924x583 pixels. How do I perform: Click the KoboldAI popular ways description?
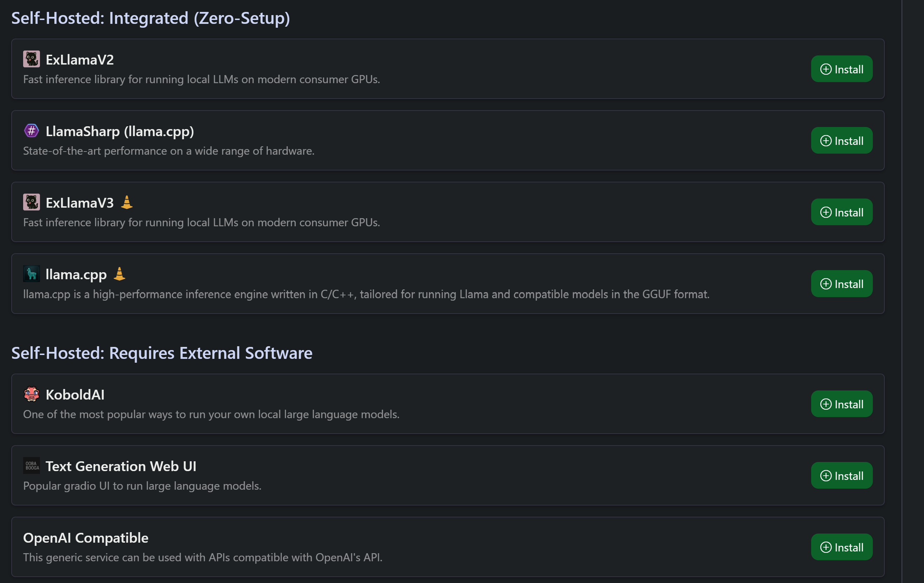[211, 414]
